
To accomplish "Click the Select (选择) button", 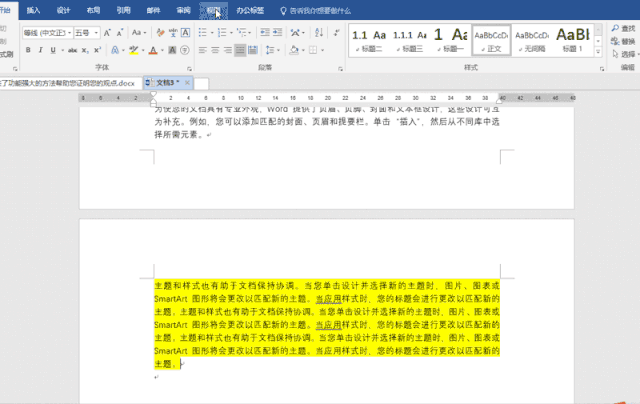I will pos(625,54).
